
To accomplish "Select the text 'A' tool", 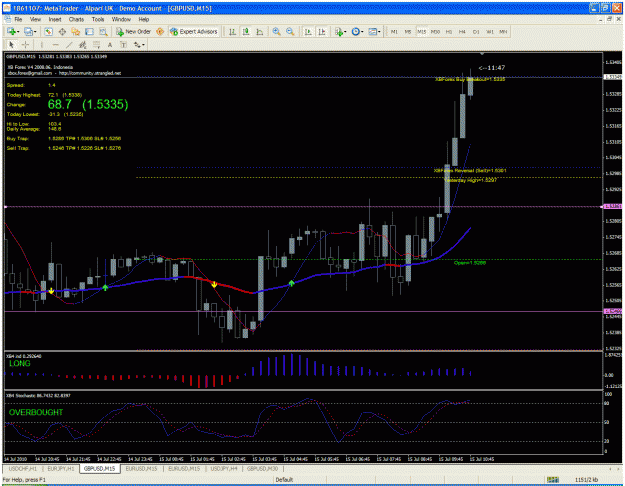I will click(x=110, y=45).
